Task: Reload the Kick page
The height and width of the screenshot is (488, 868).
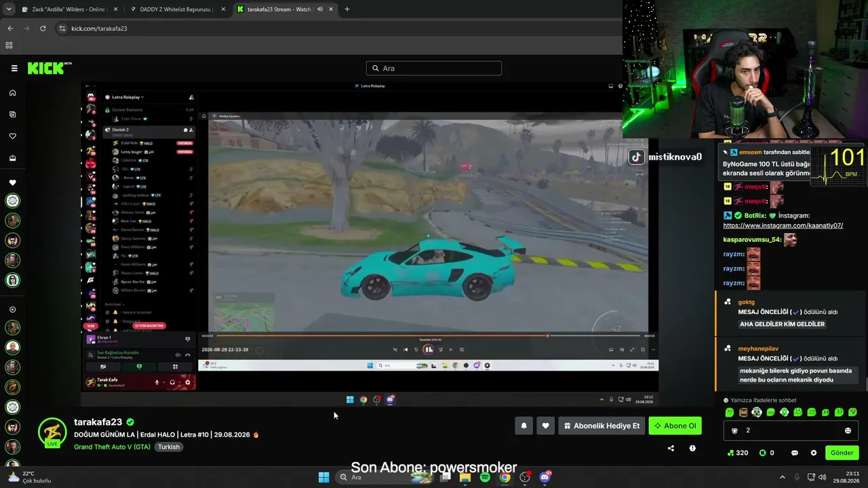Action: (43, 28)
